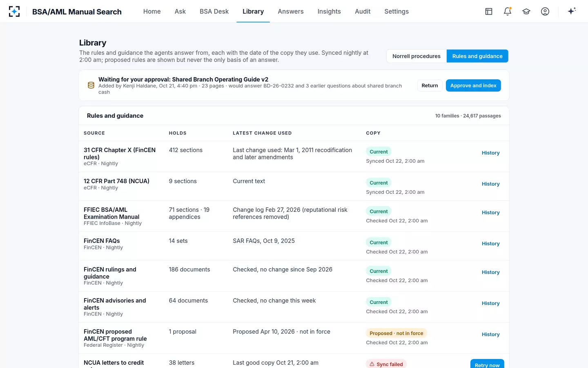Click '10 families · 24,617 passages' summary
The height and width of the screenshot is (368, 588).
468,116
